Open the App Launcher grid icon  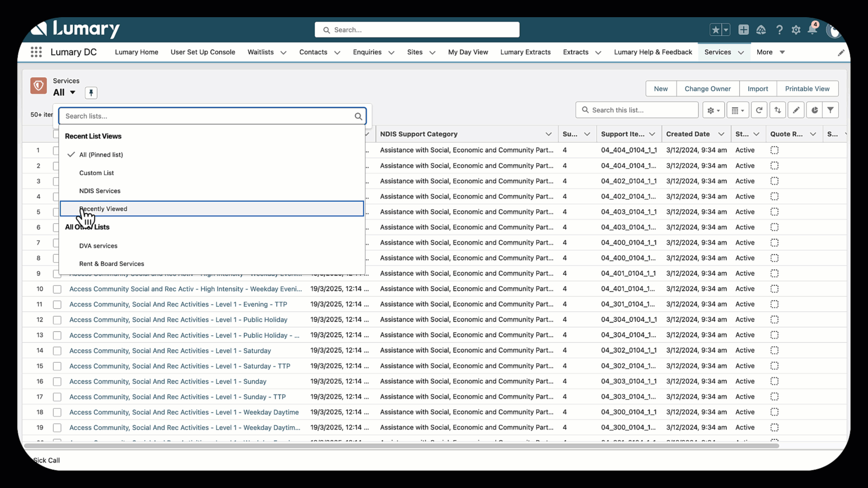click(36, 52)
